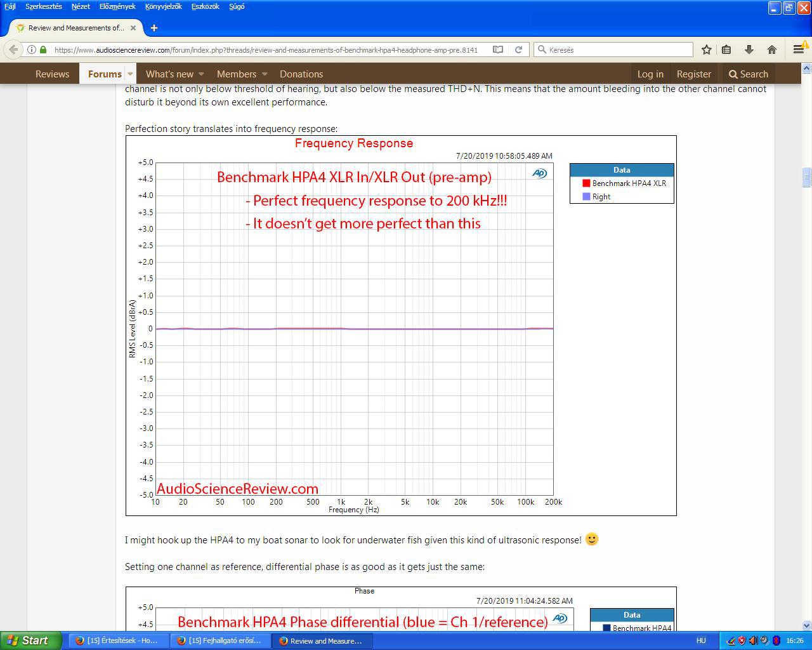Open the Members page
Viewport: 812px width, 650px height.
237,74
